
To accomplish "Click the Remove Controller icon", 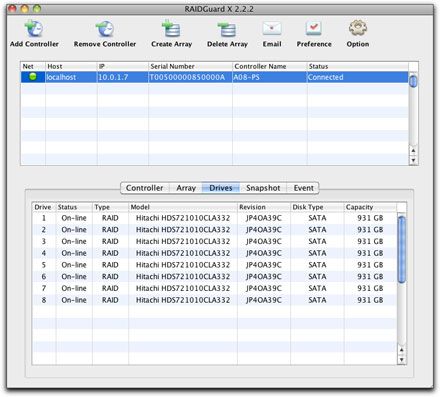I will pos(105,29).
